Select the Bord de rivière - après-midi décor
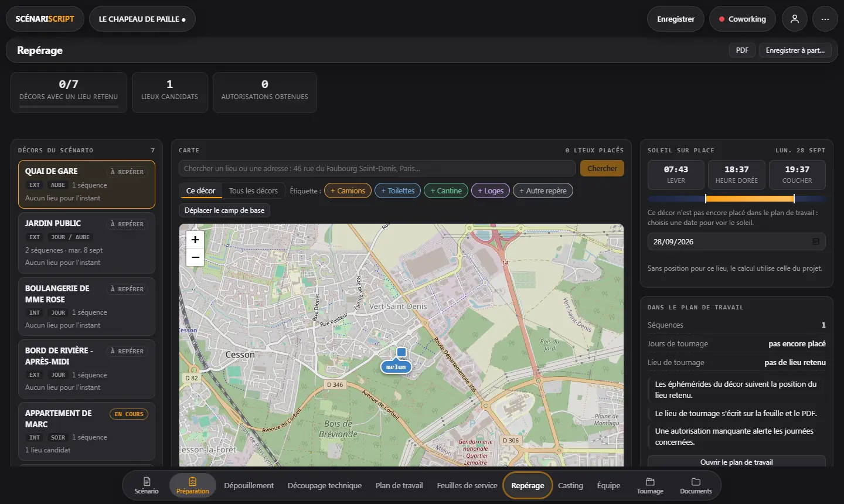844x504 pixels. [87, 369]
